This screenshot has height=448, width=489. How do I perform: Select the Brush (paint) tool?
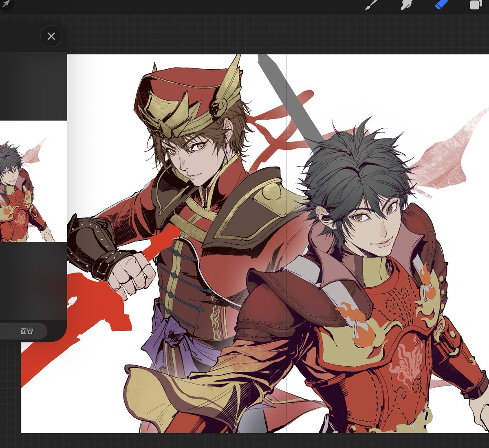point(371,5)
